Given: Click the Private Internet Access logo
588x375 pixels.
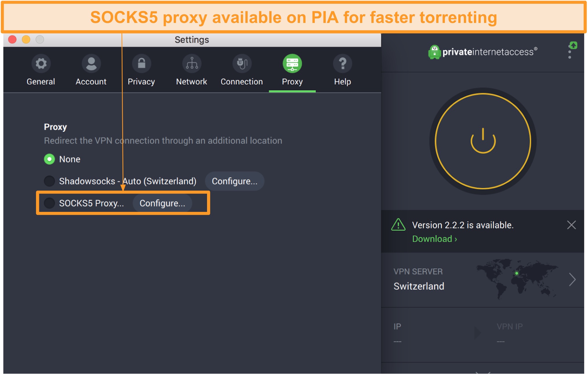Looking at the screenshot, I should pyautogui.click(x=482, y=52).
